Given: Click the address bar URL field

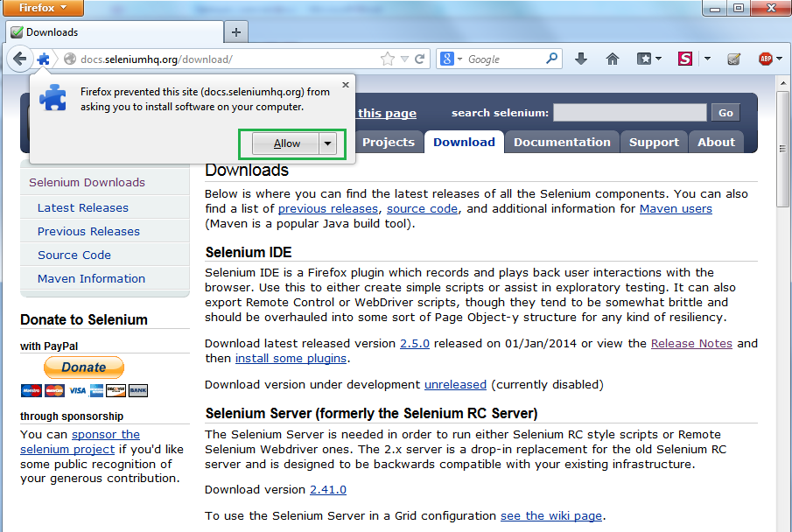Looking at the screenshot, I should [x=228, y=59].
